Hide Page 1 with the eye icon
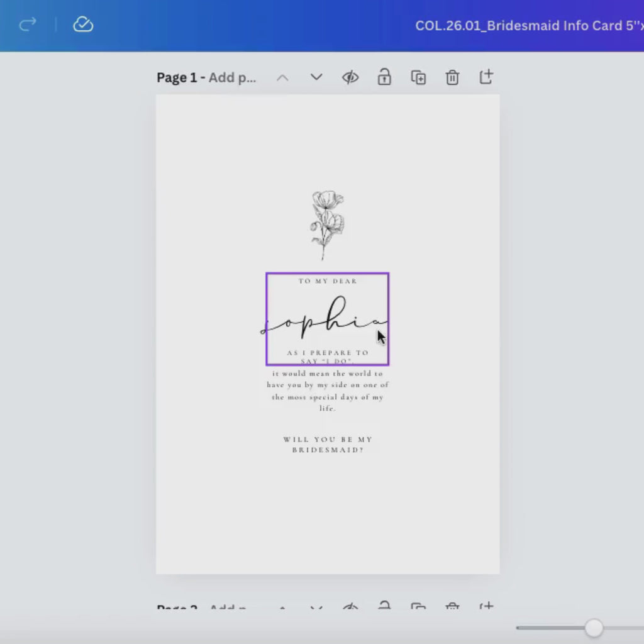Screen dimensions: 644x644 coord(350,77)
